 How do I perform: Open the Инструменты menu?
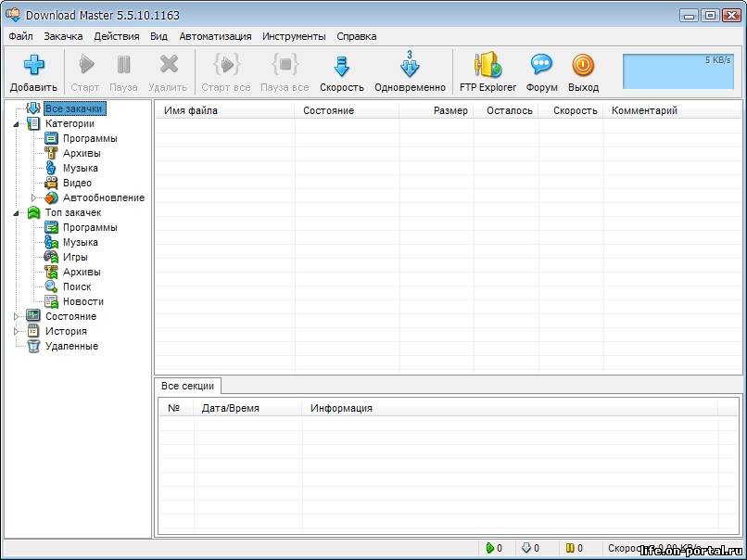[294, 36]
